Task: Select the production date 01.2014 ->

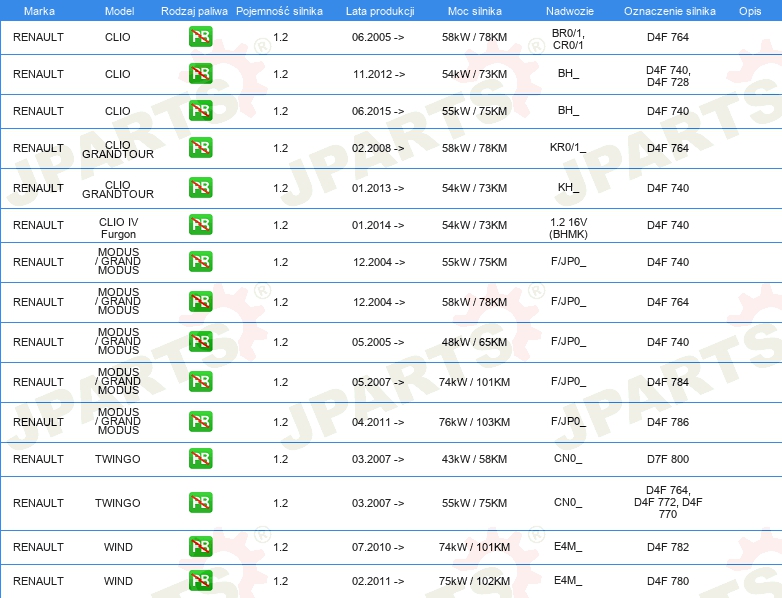Action: click(378, 225)
